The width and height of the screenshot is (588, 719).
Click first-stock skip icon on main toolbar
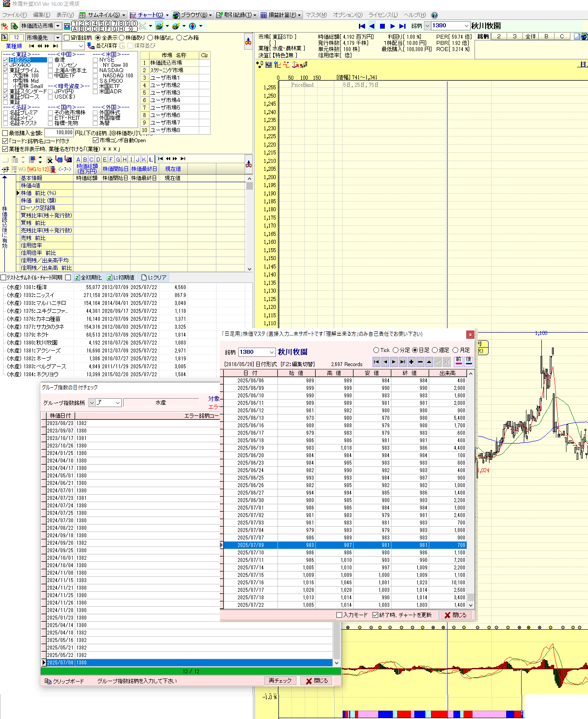pyautogui.click(x=362, y=26)
